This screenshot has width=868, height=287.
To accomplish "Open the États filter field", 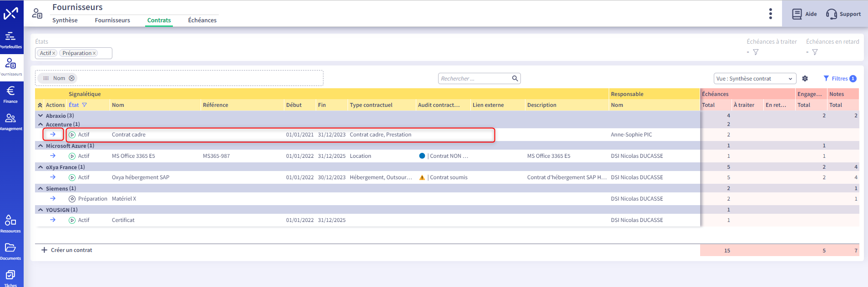I will [x=74, y=53].
